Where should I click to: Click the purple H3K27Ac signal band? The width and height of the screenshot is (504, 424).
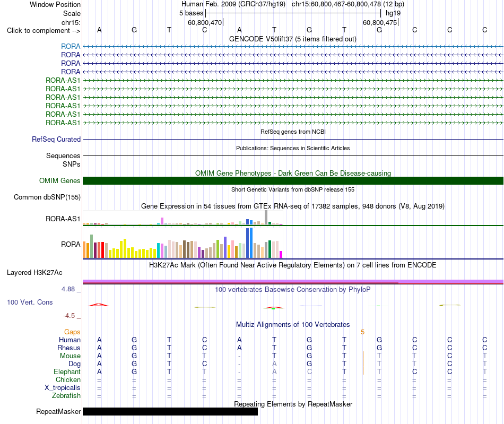click(x=293, y=282)
